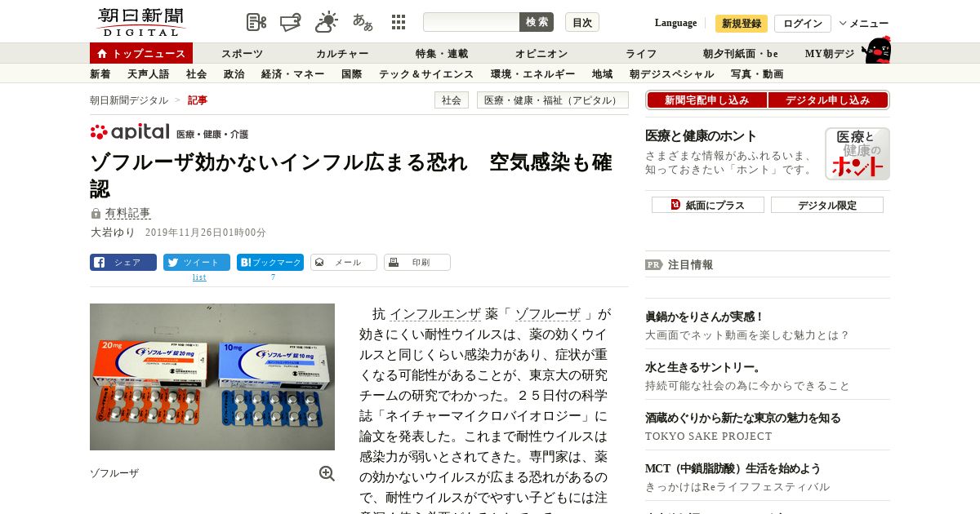
Task: Select 新着 in sub navigation
Action: coord(100,74)
